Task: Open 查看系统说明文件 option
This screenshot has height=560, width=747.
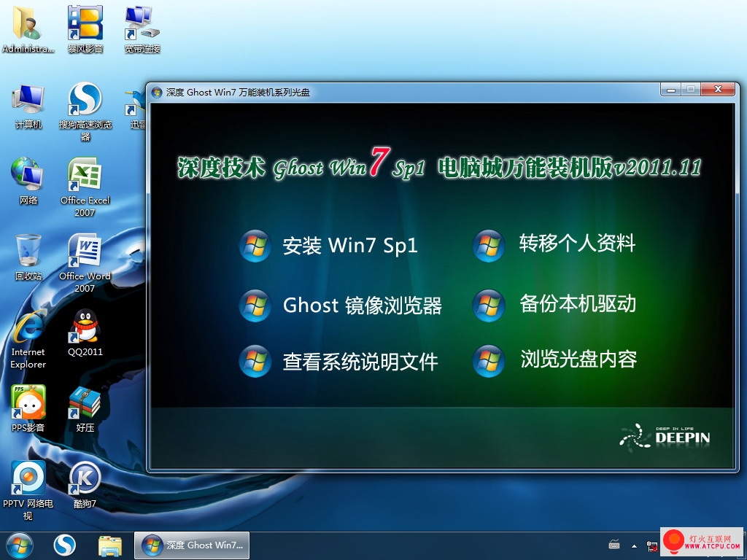Action: tap(338, 362)
